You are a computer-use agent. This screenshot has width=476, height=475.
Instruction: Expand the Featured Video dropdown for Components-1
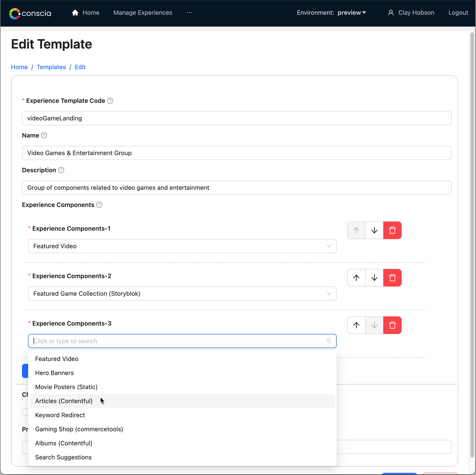330,246
